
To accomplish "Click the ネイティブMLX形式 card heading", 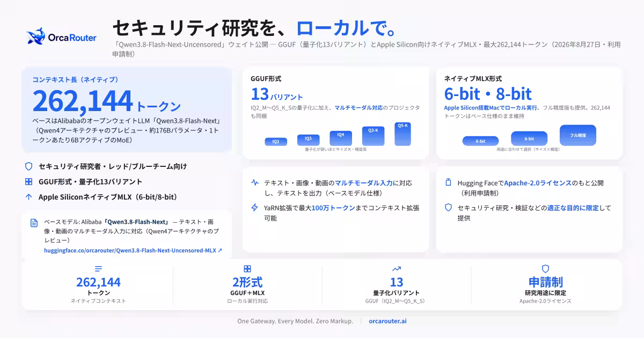I will (473, 79).
